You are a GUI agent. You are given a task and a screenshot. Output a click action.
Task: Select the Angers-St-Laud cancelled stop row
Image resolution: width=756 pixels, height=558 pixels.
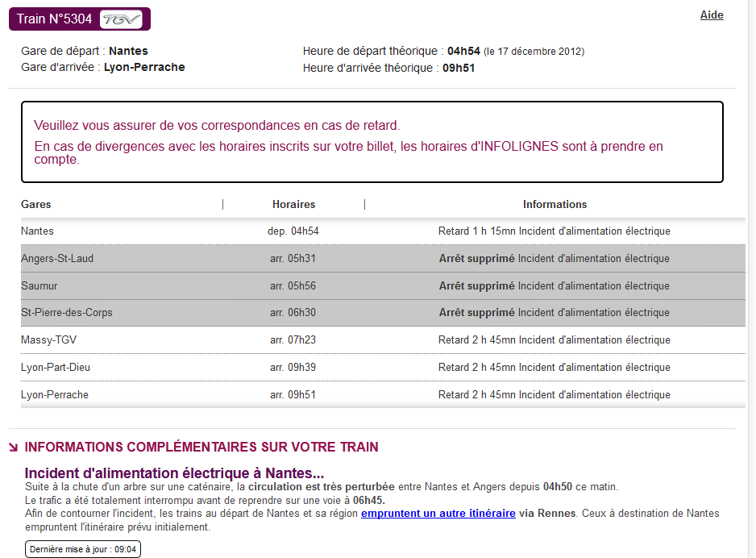click(383, 259)
